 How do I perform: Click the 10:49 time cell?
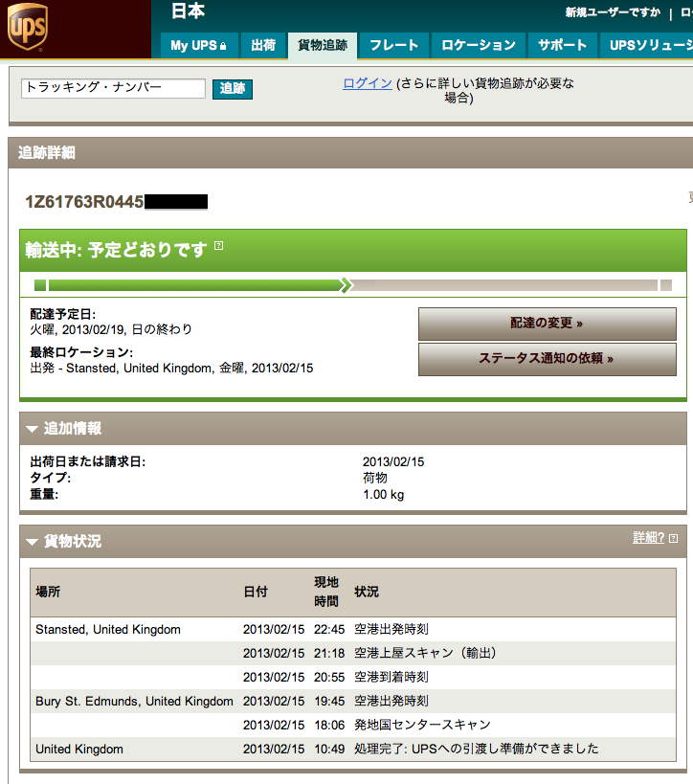pyautogui.click(x=329, y=749)
